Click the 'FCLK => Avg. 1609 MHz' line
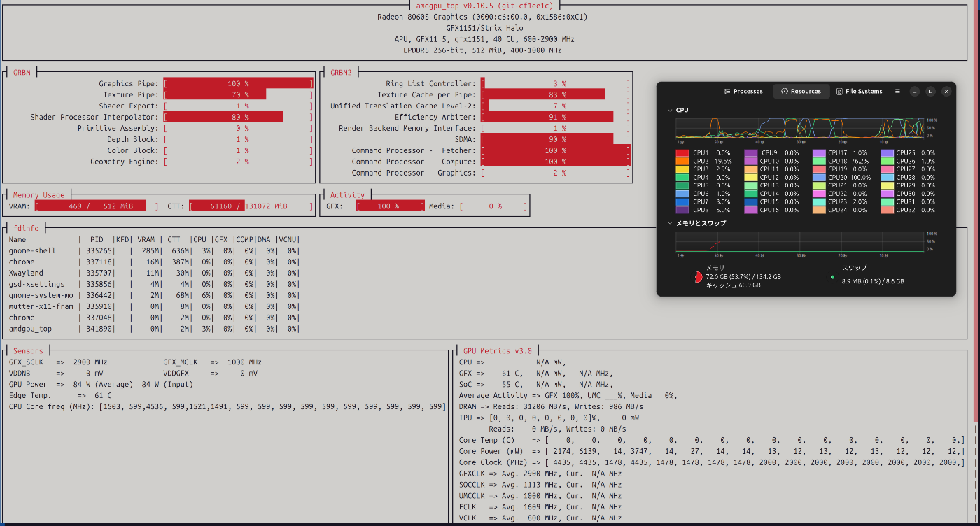 pyautogui.click(x=540, y=507)
